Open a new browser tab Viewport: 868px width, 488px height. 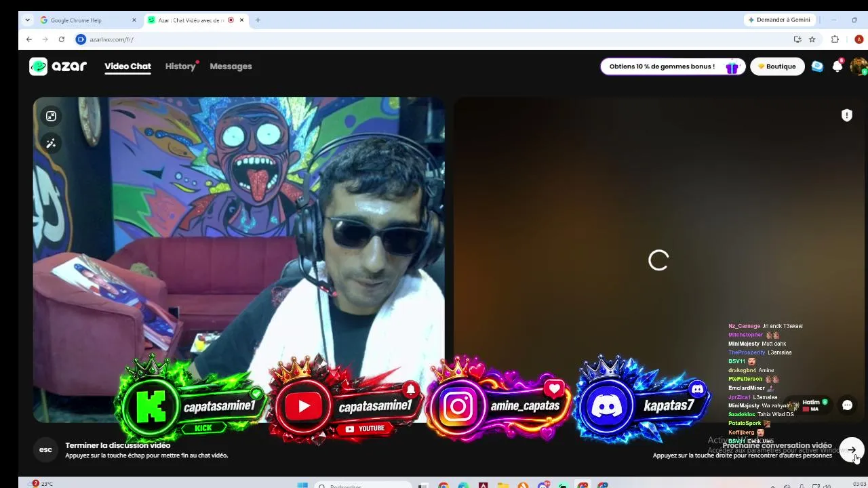pos(258,20)
